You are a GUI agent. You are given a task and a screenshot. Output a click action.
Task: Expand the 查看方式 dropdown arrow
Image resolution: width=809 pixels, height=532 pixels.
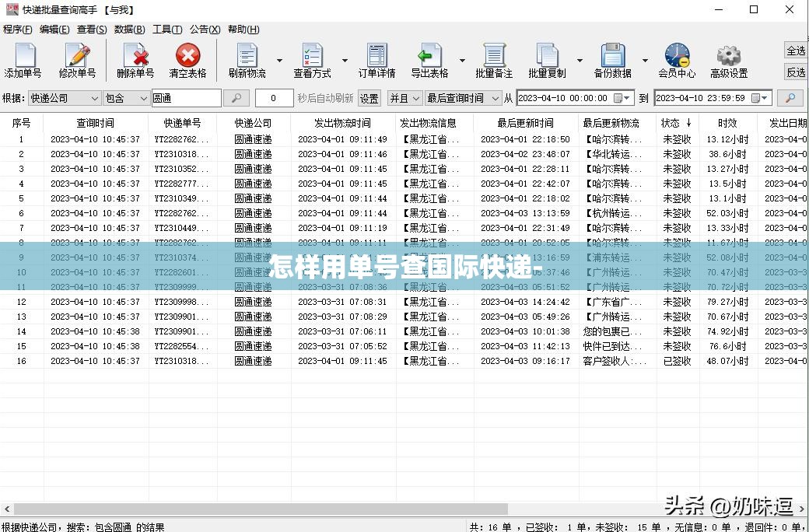click(x=345, y=61)
